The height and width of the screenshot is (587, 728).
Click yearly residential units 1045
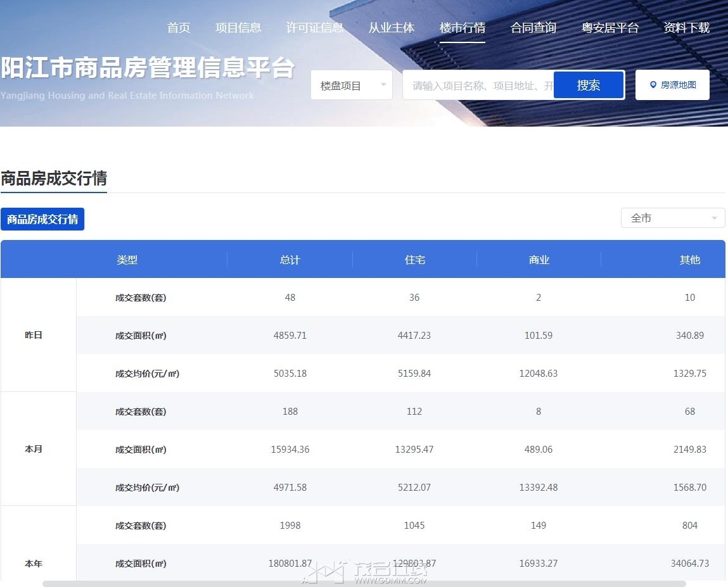(414, 526)
